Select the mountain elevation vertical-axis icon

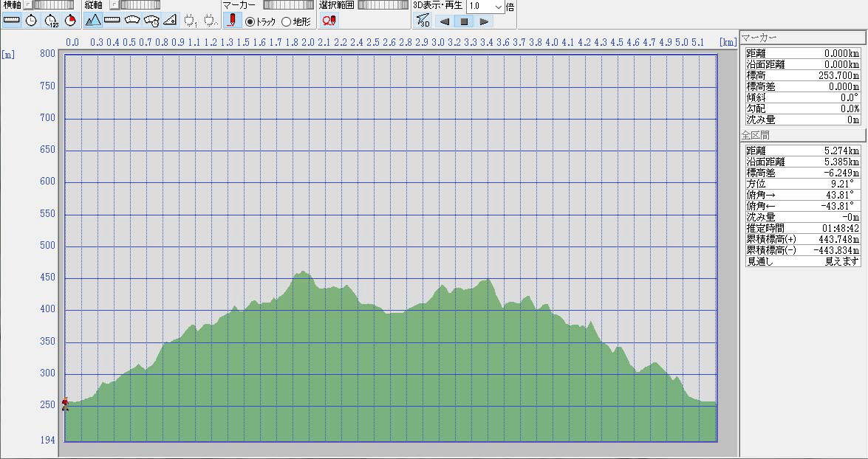[92, 21]
